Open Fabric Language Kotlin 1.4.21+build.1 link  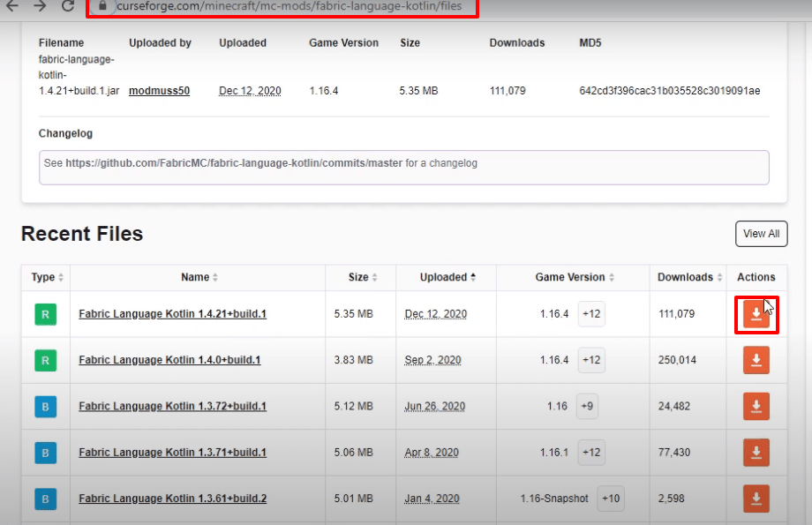click(172, 314)
